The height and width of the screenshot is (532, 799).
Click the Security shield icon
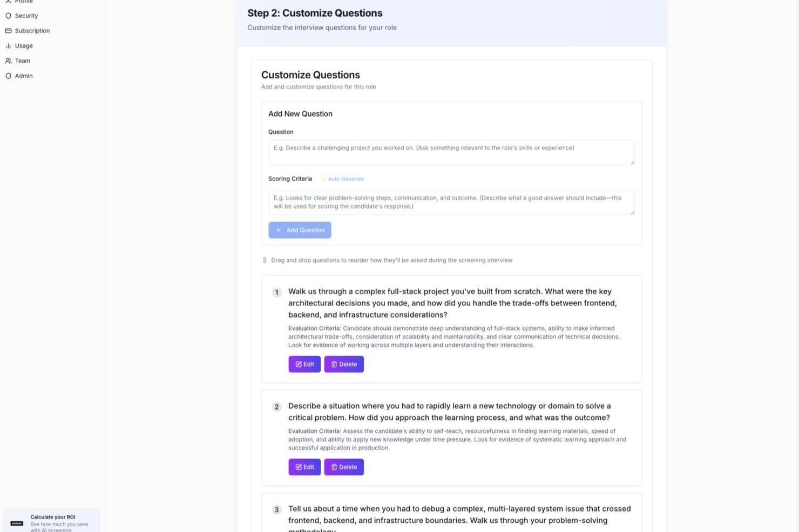(x=8, y=16)
